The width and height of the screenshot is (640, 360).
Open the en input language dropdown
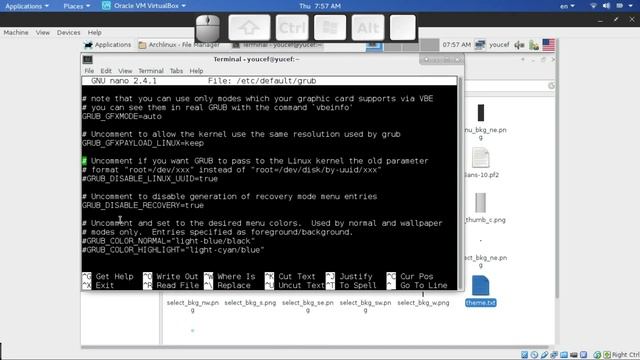[x=567, y=6]
